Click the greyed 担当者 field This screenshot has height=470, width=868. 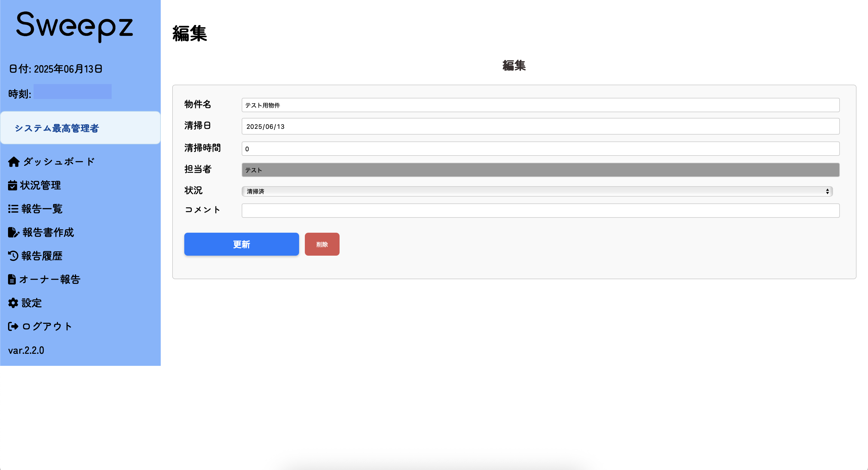tap(540, 170)
